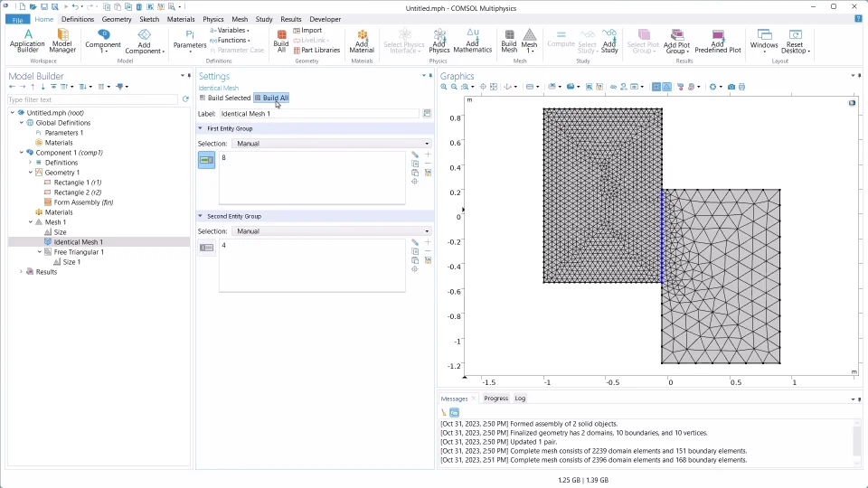
Task: Open the Model Manager
Action: tap(62, 41)
